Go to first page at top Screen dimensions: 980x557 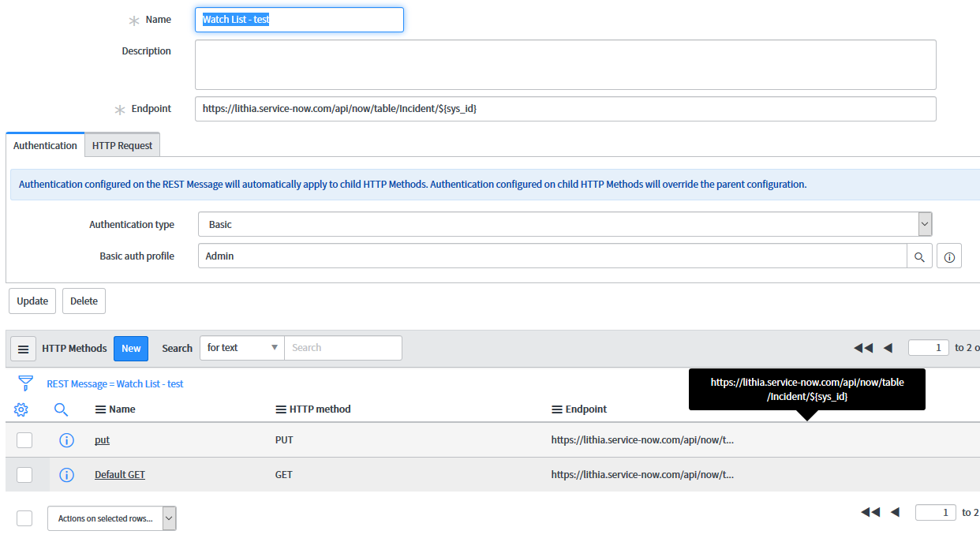(863, 348)
